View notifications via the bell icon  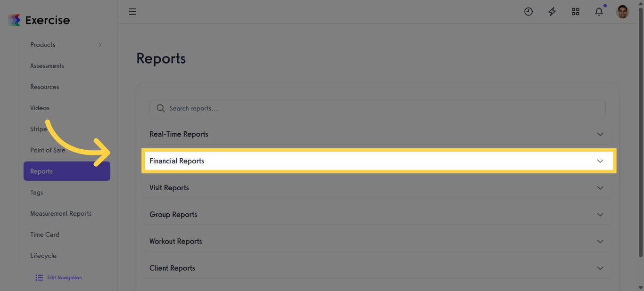(x=598, y=11)
